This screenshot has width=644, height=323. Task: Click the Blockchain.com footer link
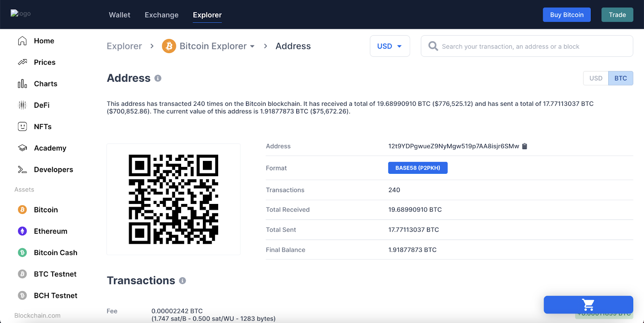pos(37,315)
